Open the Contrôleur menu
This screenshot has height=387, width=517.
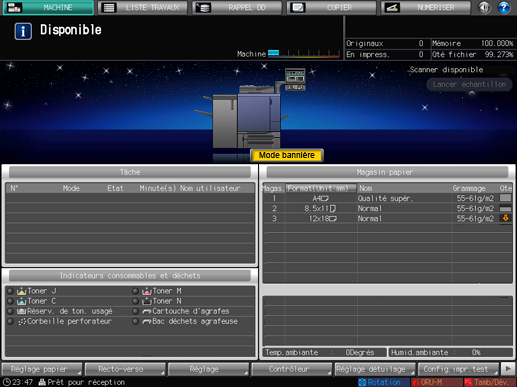(291, 369)
